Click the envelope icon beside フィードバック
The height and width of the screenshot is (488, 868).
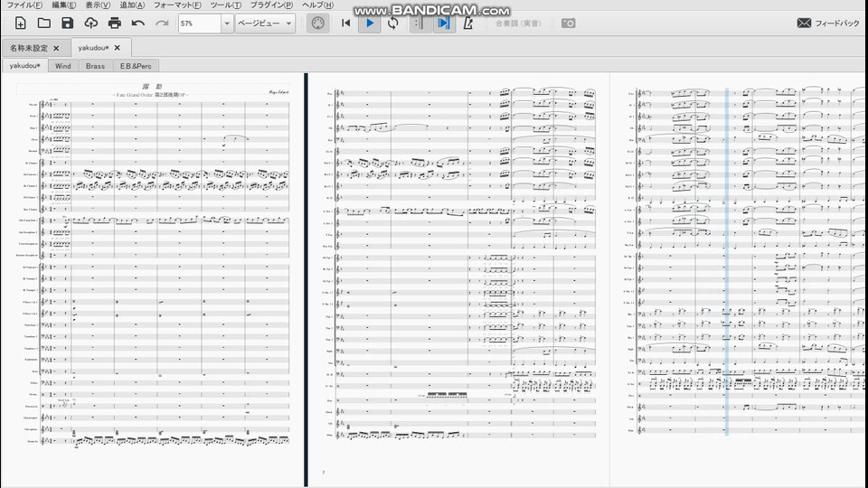pyautogui.click(x=804, y=23)
